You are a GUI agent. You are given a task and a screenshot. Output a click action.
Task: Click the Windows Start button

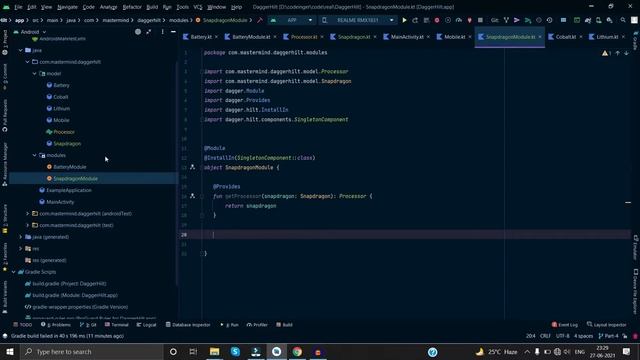click(9, 351)
